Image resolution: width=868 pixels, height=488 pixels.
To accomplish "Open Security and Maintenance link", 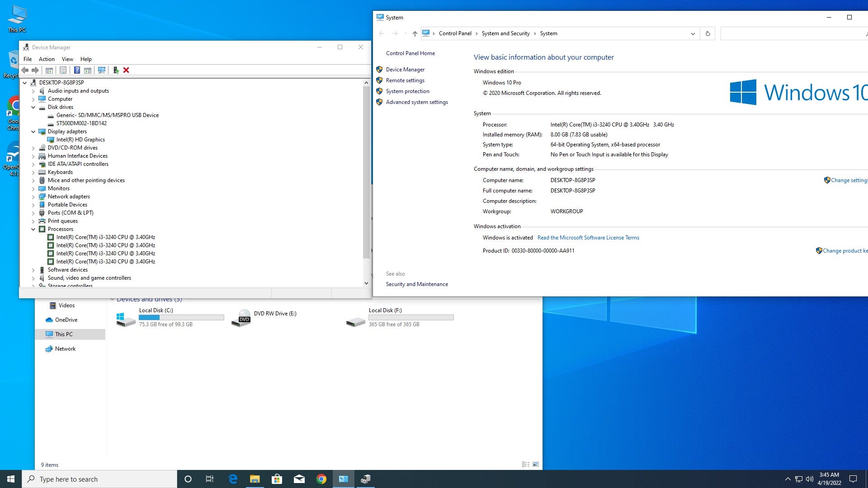I will tap(417, 284).
